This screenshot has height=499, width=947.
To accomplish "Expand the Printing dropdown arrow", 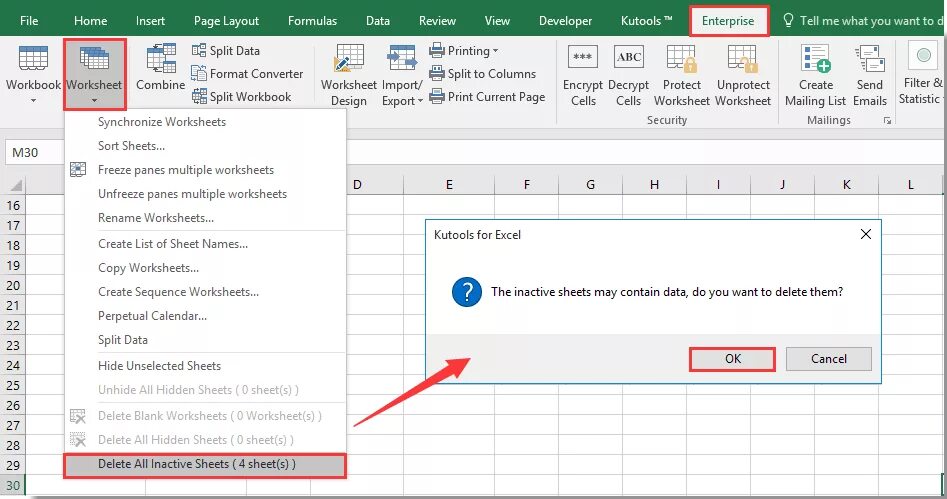I will click(496, 51).
